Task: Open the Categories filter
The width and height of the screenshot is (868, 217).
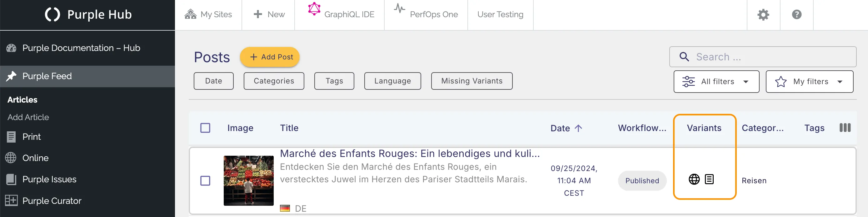Action: [274, 81]
